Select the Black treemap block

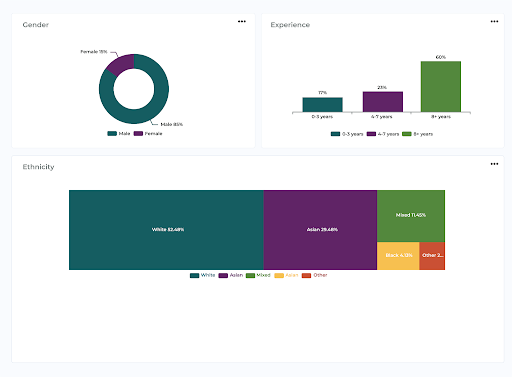click(398, 256)
